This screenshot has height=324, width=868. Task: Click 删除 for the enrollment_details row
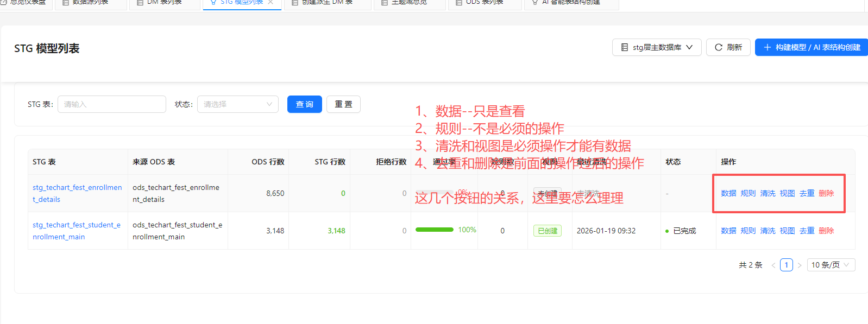[826, 193]
